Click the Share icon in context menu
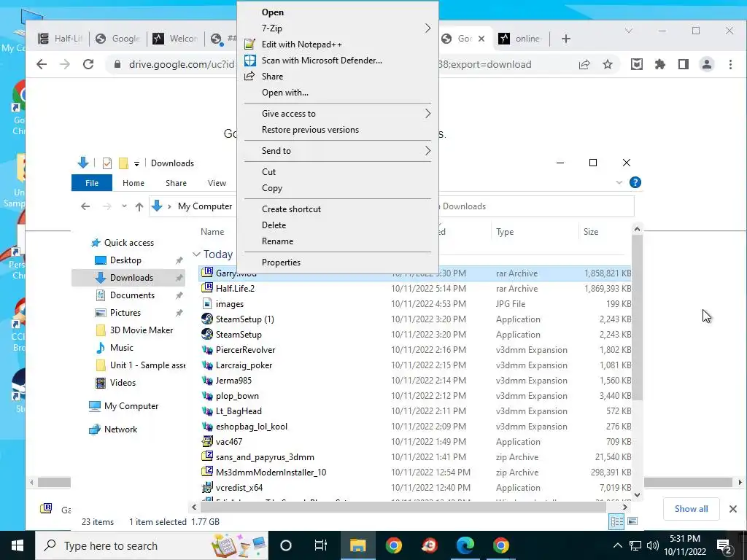 (x=249, y=76)
